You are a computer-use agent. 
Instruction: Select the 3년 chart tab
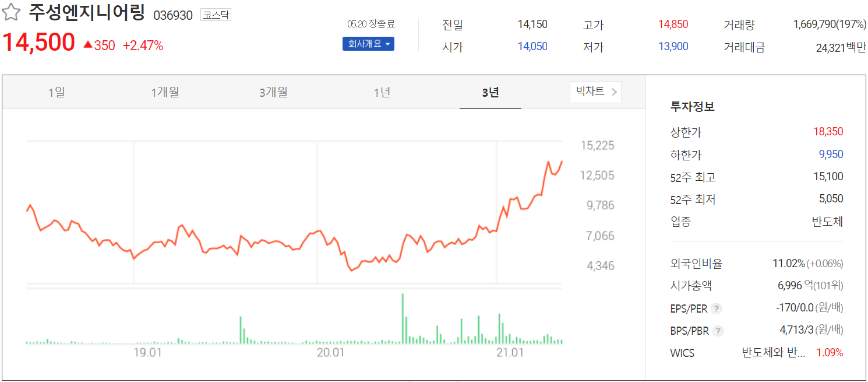[x=491, y=92]
